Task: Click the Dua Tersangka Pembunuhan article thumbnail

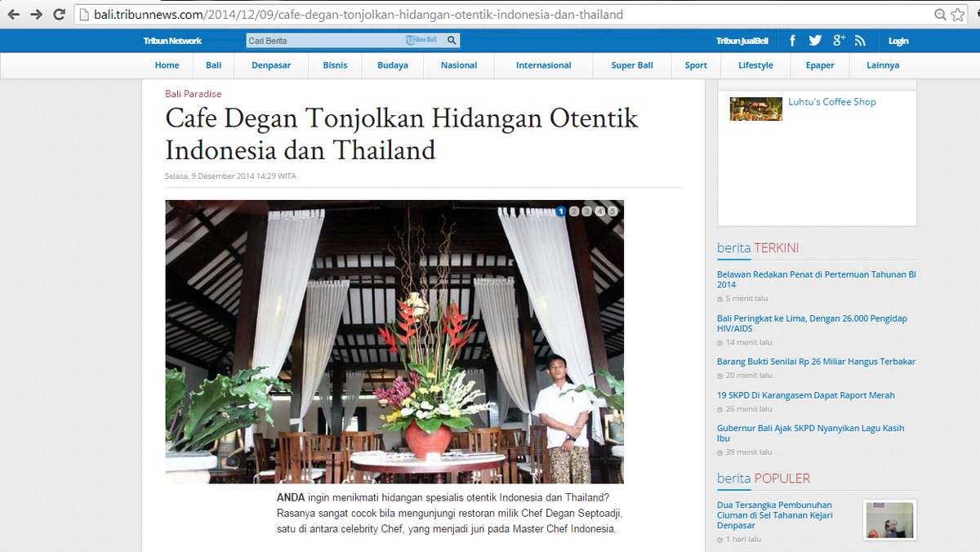Action: 889,519
